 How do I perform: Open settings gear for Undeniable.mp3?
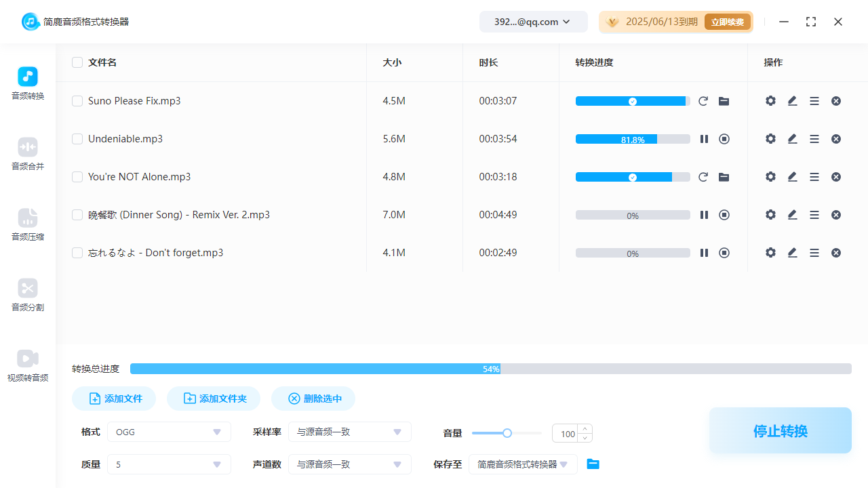(770, 139)
